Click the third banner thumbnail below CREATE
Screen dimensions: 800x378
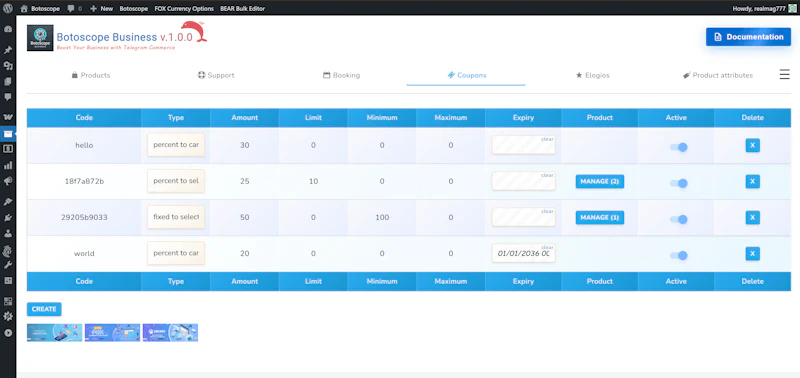(170, 333)
